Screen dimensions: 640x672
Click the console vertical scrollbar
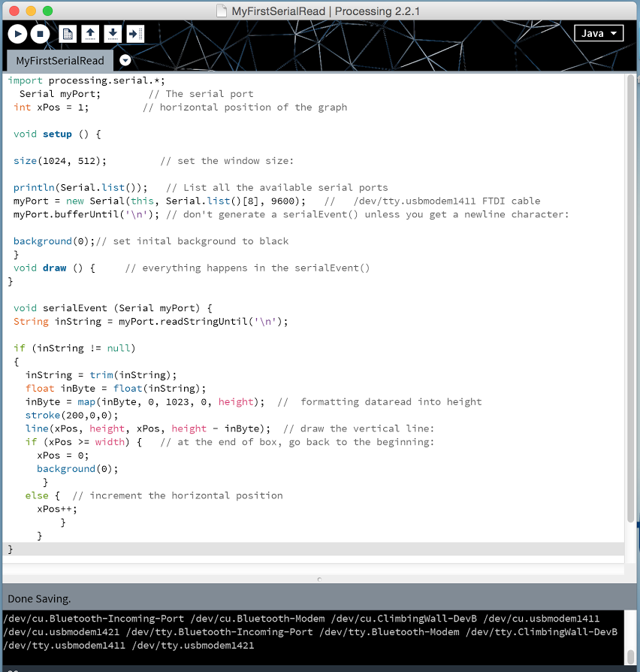[630, 656]
